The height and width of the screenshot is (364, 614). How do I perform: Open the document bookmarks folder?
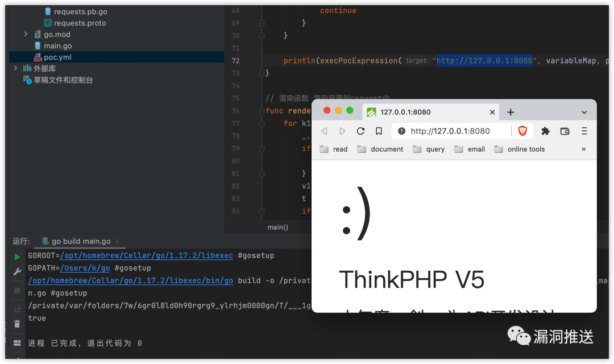380,149
